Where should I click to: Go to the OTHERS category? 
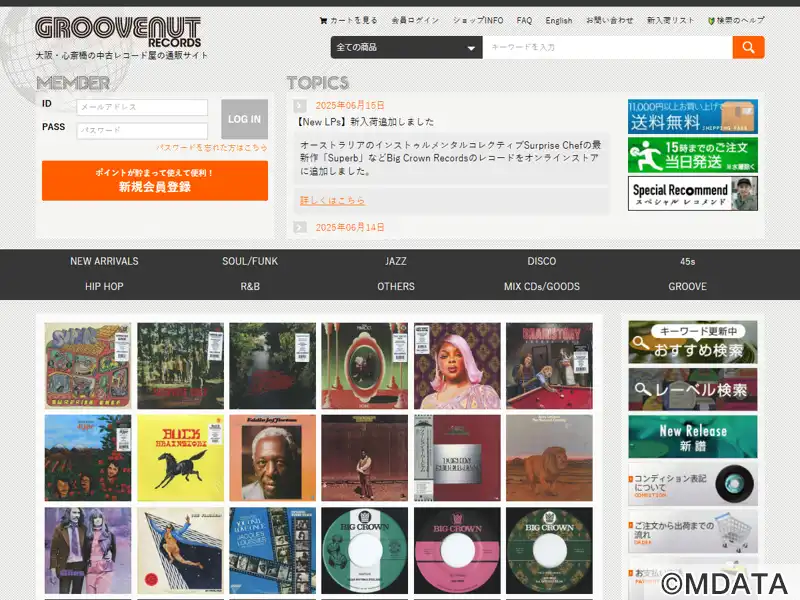tap(396, 287)
